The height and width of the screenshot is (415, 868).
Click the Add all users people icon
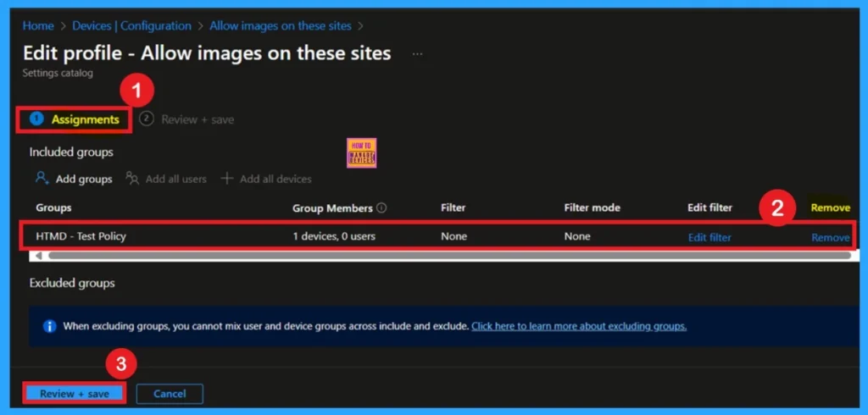click(132, 178)
